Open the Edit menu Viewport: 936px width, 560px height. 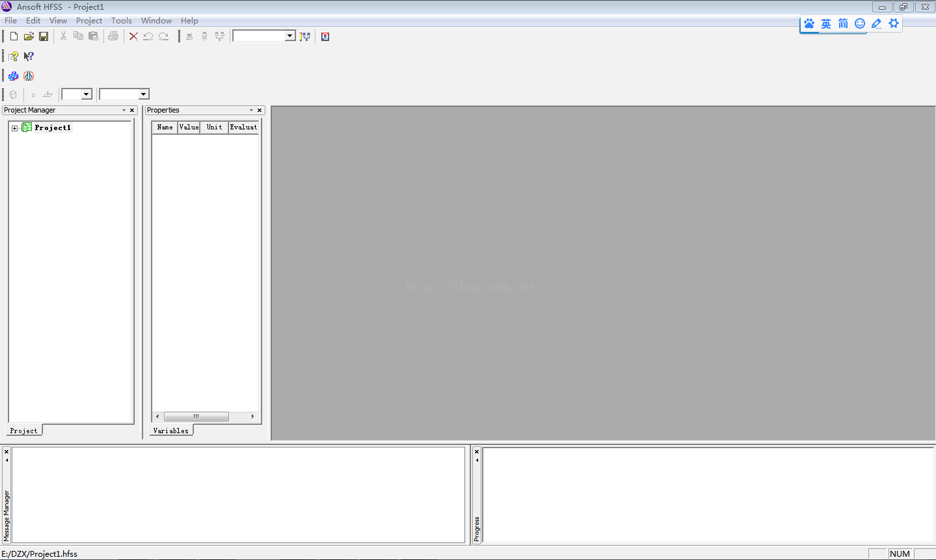33,21
